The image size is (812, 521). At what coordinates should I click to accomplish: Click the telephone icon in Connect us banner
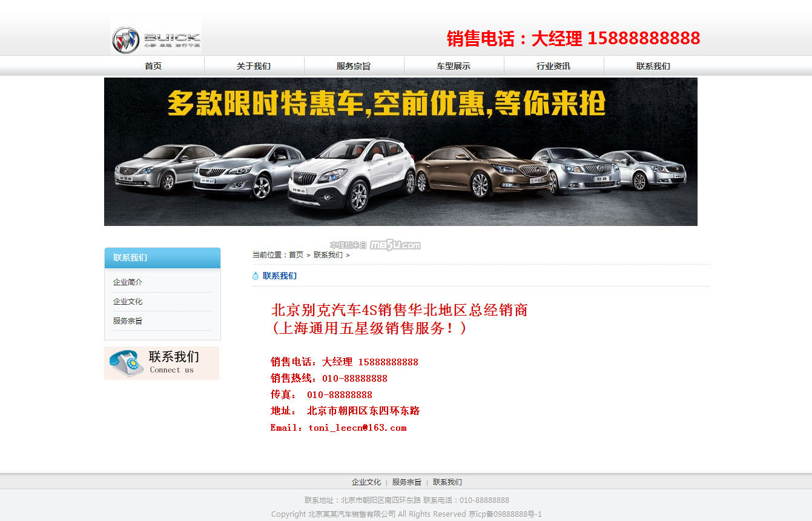pyautogui.click(x=126, y=363)
